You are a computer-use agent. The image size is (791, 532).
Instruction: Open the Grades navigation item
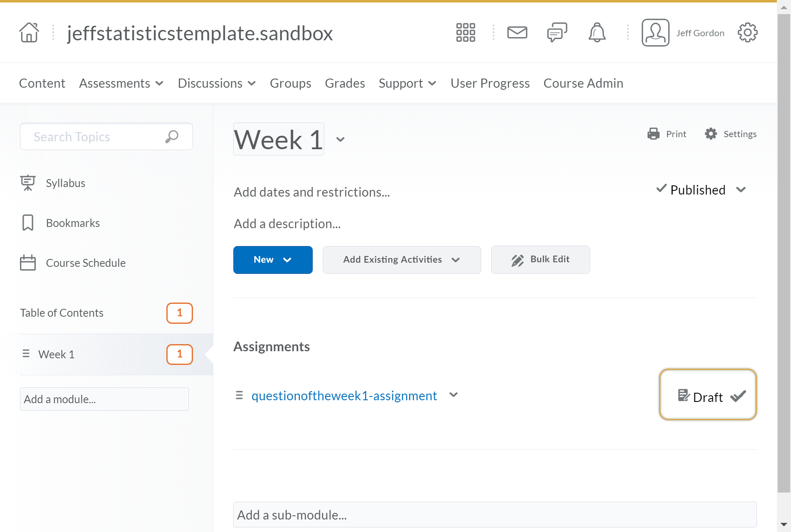pos(345,83)
